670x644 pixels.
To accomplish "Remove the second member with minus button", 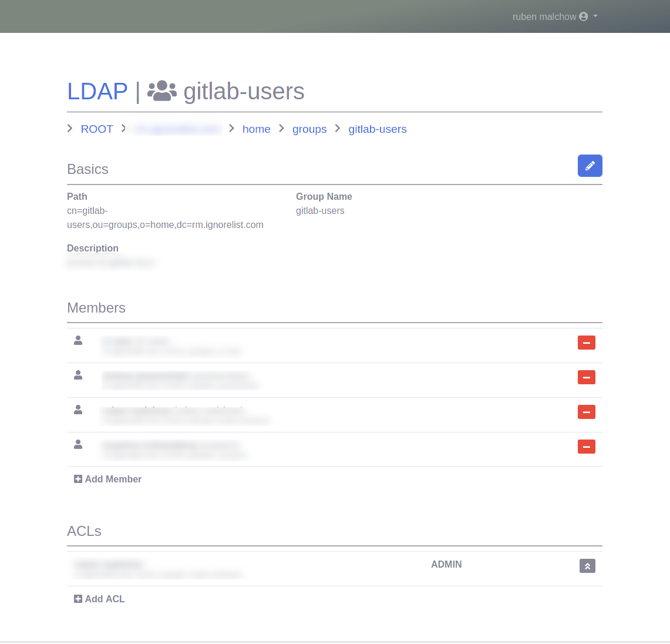I will pyautogui.click(x=586, y=377).
